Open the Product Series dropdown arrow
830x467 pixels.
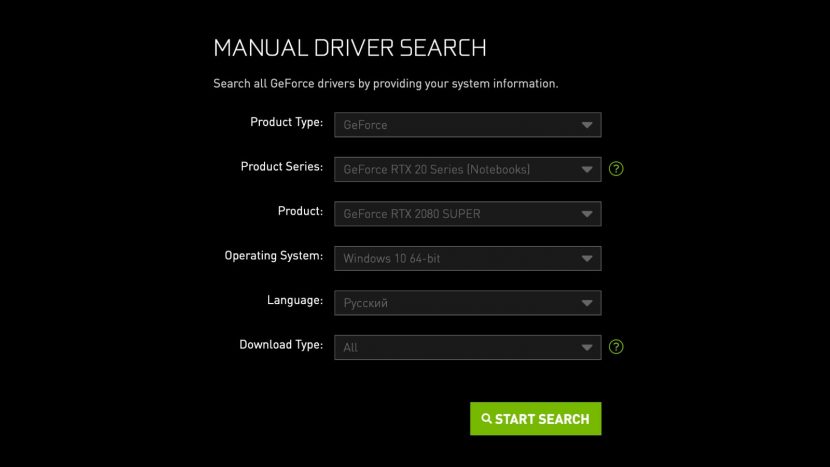pos(586,170)
